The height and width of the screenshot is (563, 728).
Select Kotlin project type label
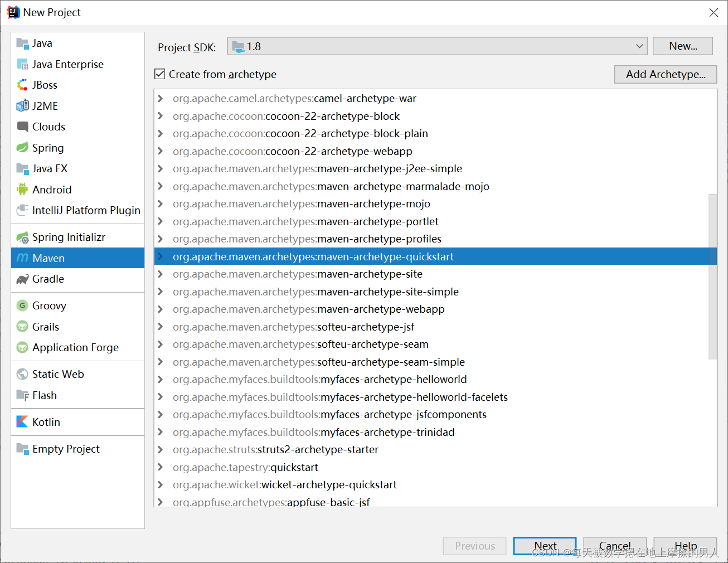[46, 422]
